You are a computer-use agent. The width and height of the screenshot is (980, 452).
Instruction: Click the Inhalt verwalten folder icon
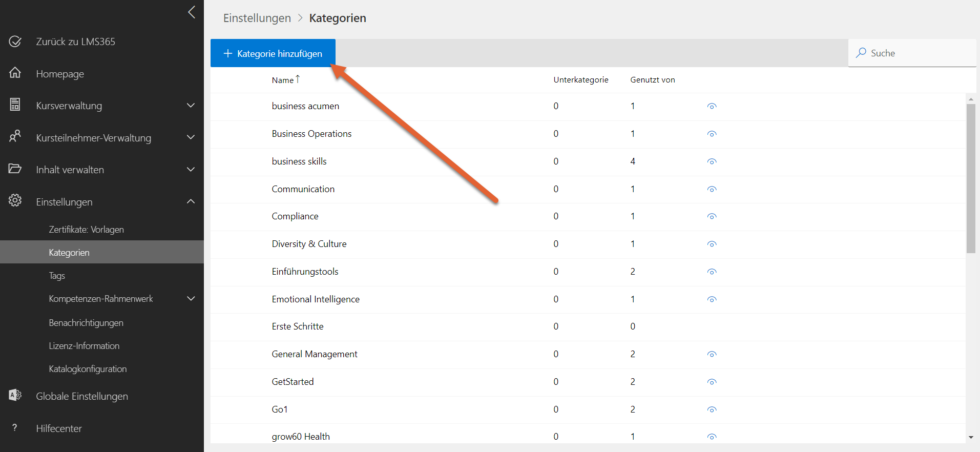click(15, 169)
